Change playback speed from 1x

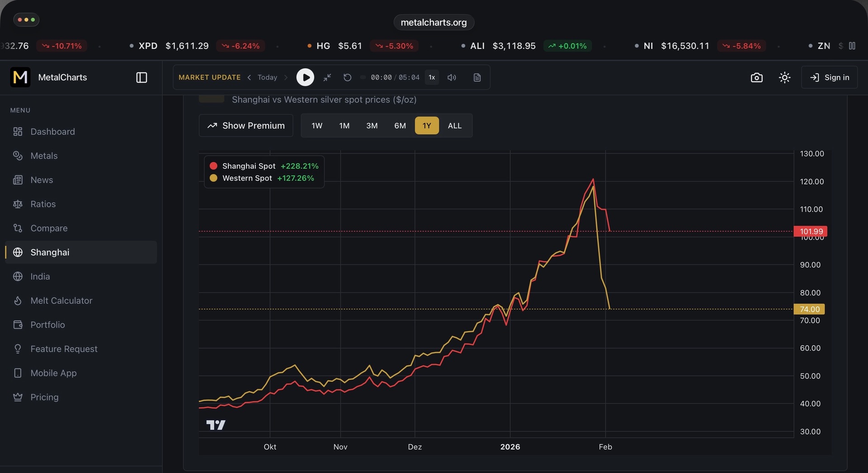coord(432,77)
